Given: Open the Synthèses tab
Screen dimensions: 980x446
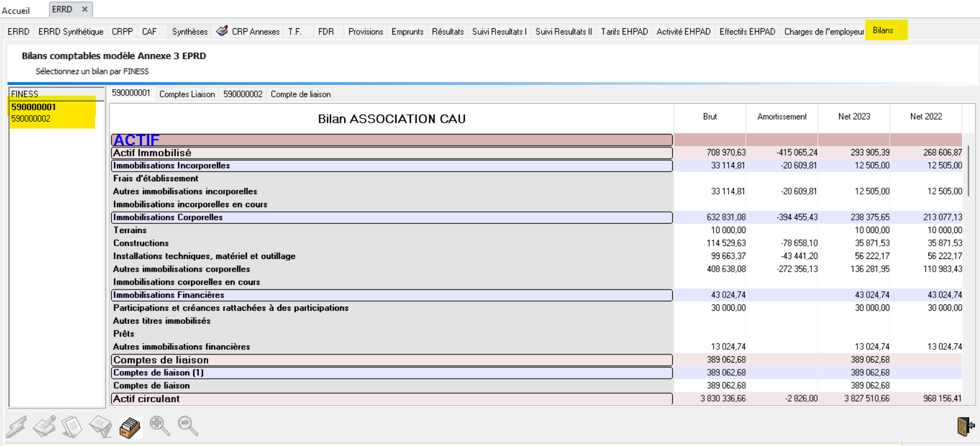Looking at the screenshot, I should pyautogui.click(x=190, y=32).
